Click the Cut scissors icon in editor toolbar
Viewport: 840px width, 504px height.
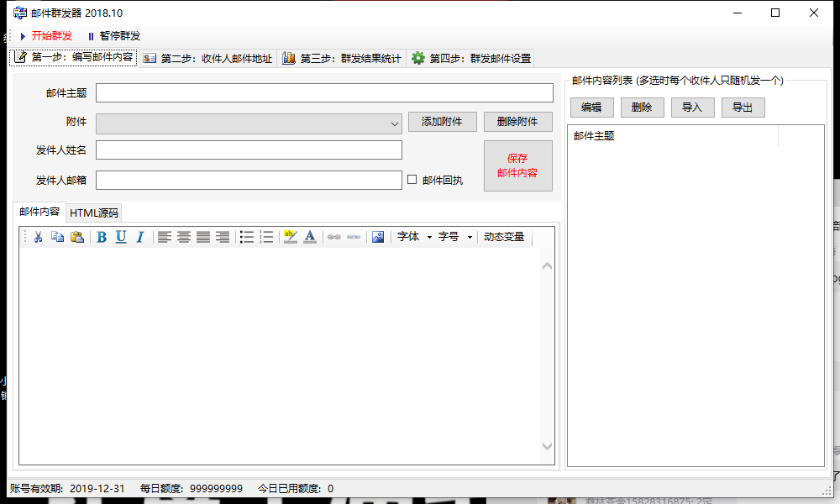point(38,237)
